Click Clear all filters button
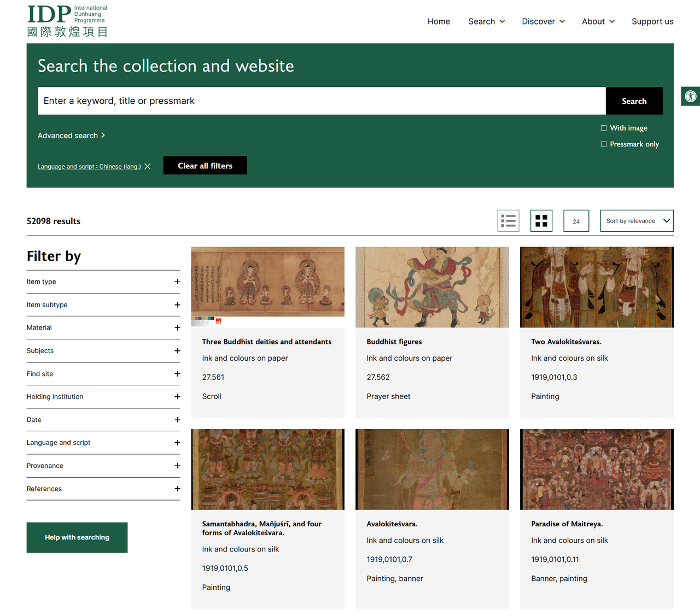700x616 pixels. pyautogui.click(x=205, y=166)
